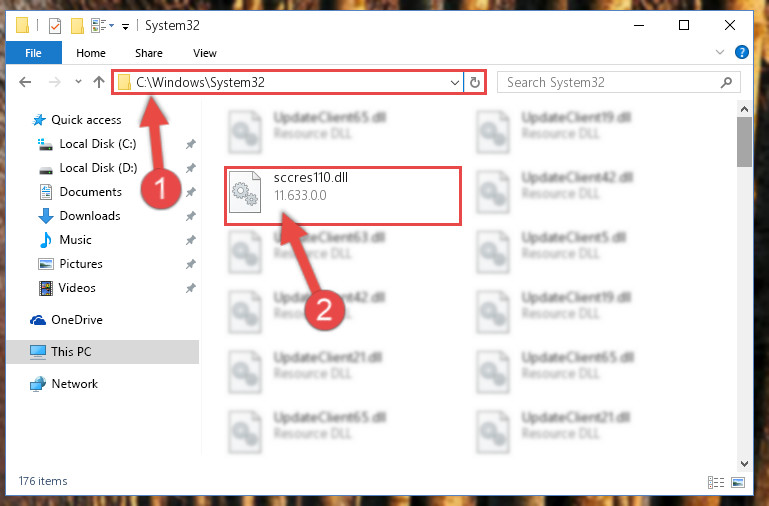
Task: Go up one folder level
Action: [99, 82]
